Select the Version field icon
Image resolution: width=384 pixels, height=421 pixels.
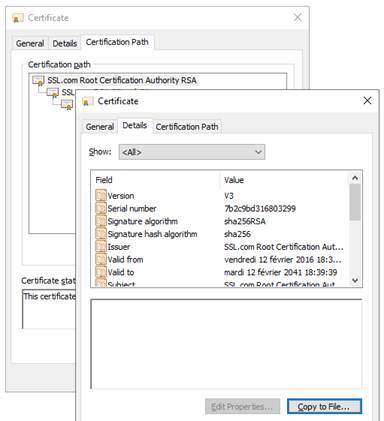click(101, 195)
